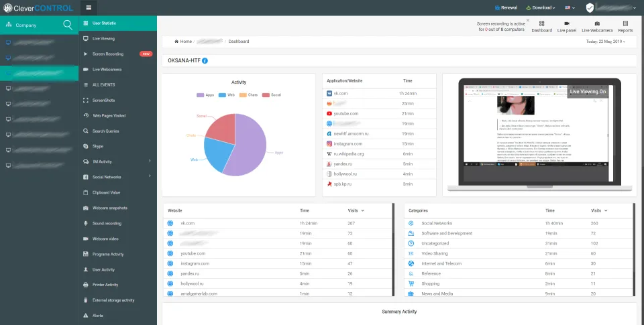Select Screen Recording in the sidebar
This screenshot has width=644, height=325.
click(107, 54)
